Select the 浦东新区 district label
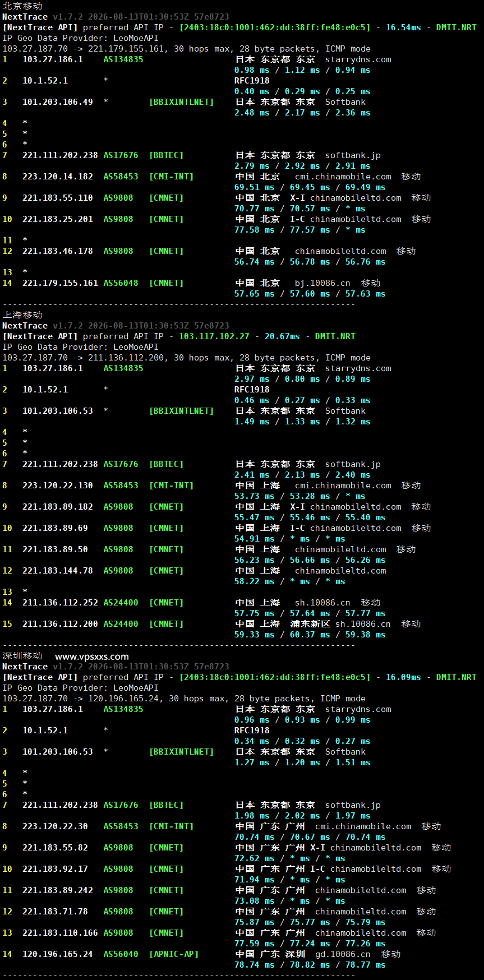 (x=310, y=624)
